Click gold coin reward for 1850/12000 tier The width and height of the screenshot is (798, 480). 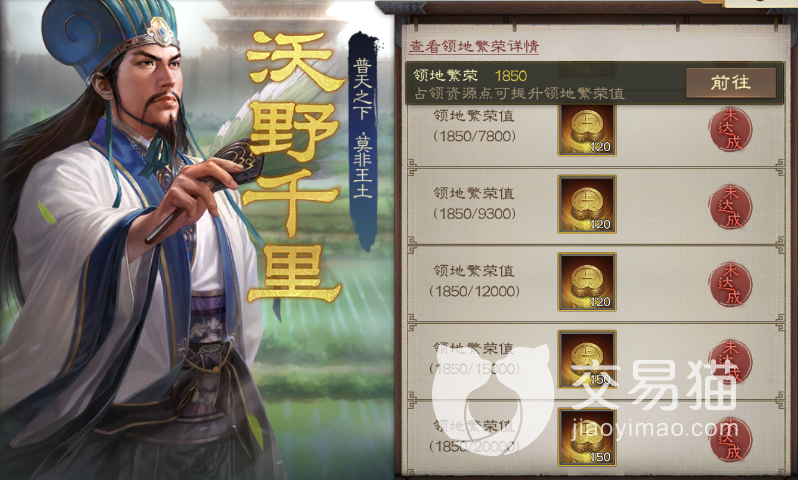587,282
